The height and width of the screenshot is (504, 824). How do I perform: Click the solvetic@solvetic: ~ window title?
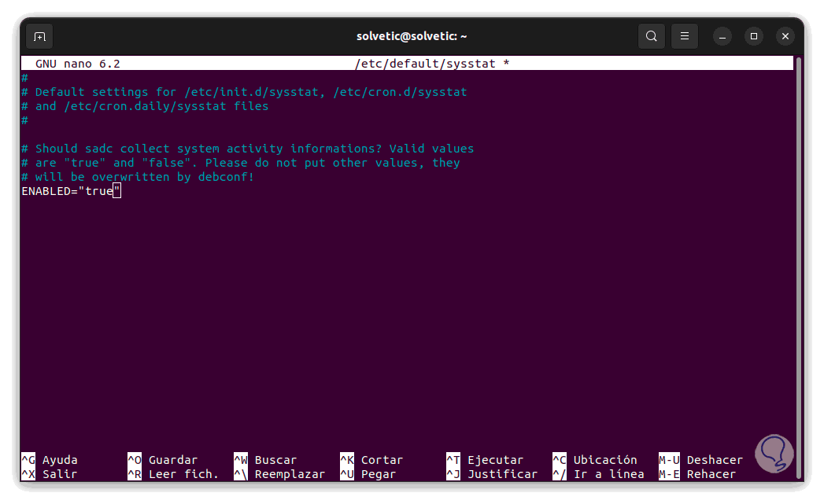(x=412, y=36)
